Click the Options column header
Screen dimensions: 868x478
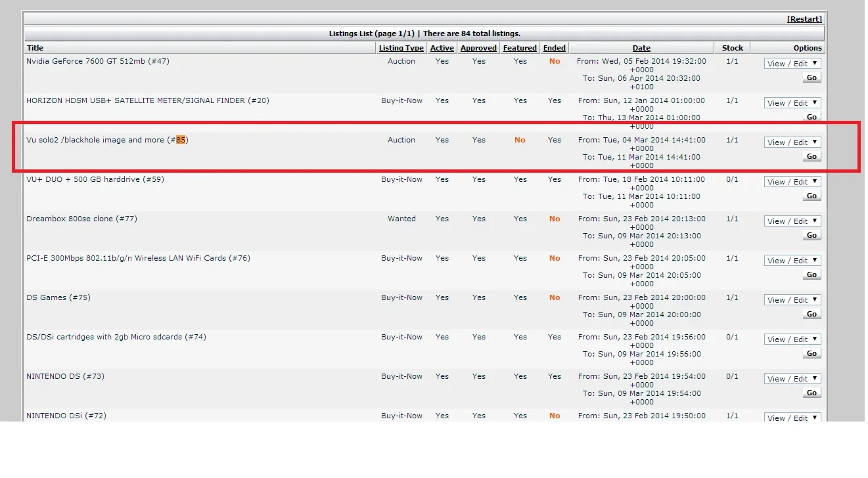pos(808,48)
